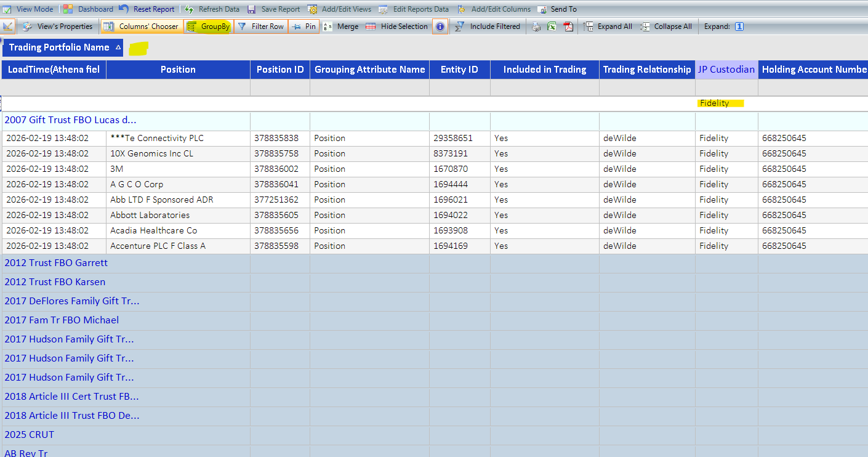
Task: Export the report to Excel
Action: pyautogui.click(x=552, y=26)
